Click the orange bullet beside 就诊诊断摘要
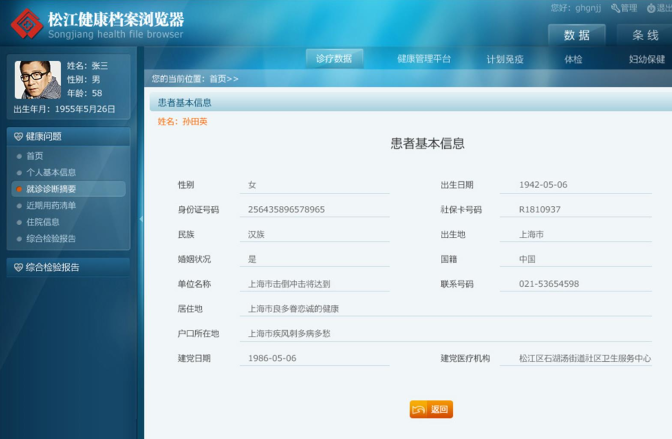This screenshot has height=439, width=672. click(x=18, y=189)
